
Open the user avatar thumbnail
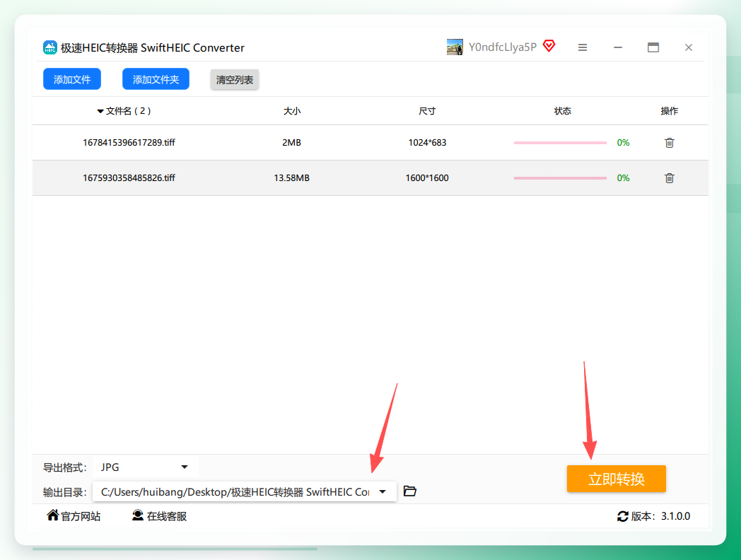click(x=455, y=47)
